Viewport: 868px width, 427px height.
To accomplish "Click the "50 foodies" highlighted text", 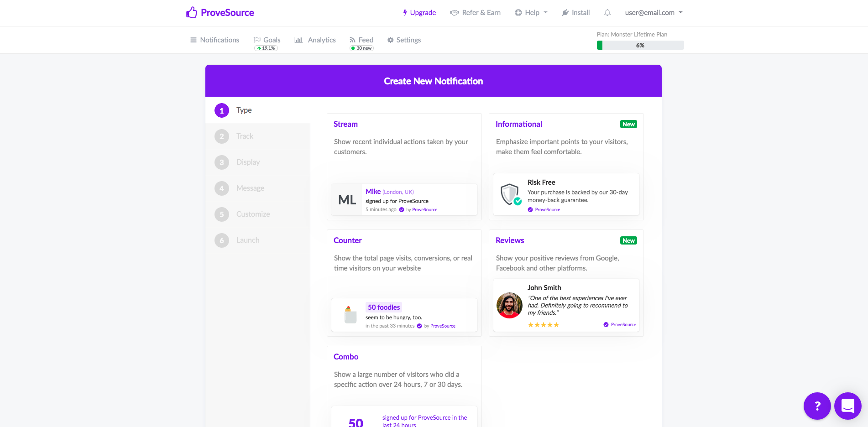I will pos(384,307).
